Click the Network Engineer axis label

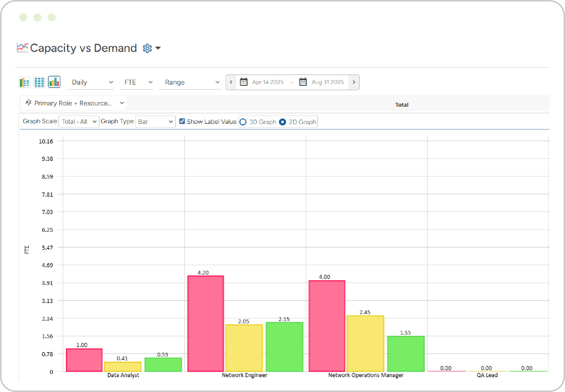244,375
